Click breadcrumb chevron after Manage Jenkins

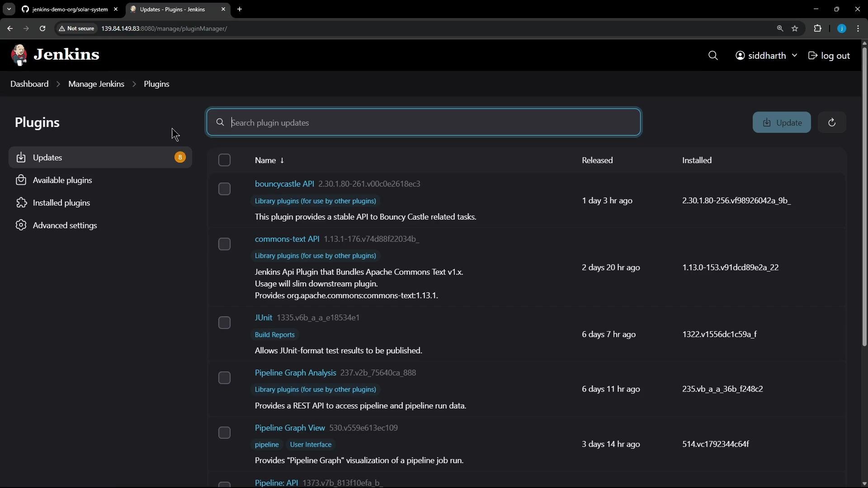point(134,84)
